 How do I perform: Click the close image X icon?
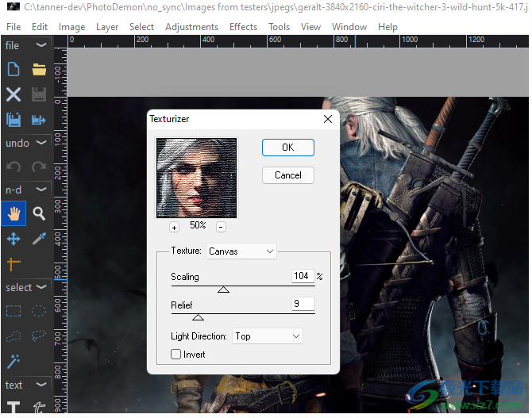click(x=13, y=94)
